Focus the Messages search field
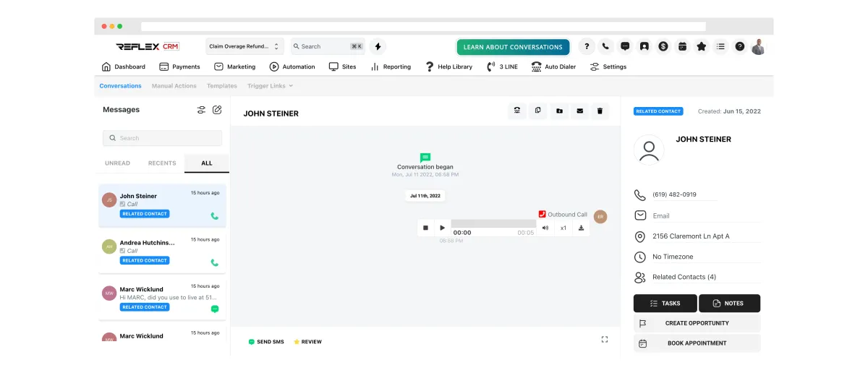The image size is (868, 373). coord(163,138)
